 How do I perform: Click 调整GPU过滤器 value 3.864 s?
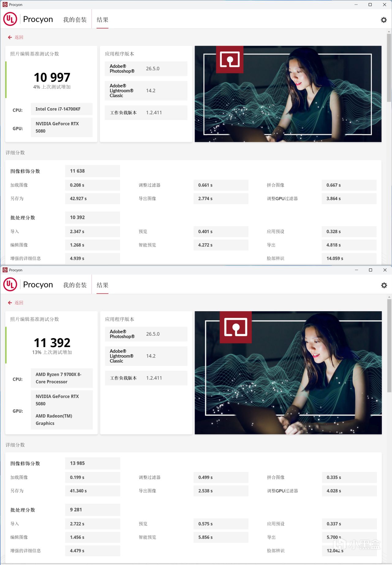coord(349,199)
